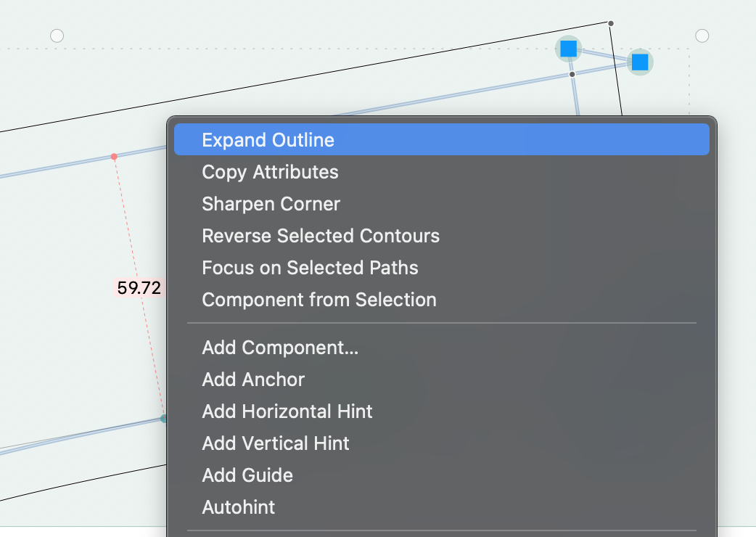Select the gray handle point at the black outline's top corner
The width and height of the screenshot is (756, 537).
coord(611,24)
